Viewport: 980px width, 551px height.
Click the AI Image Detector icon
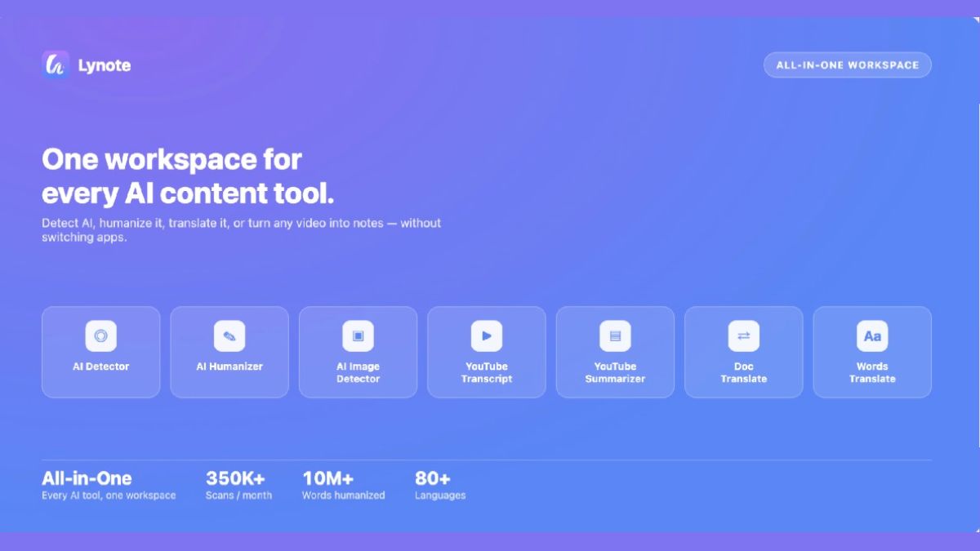(x=358, y=335)
